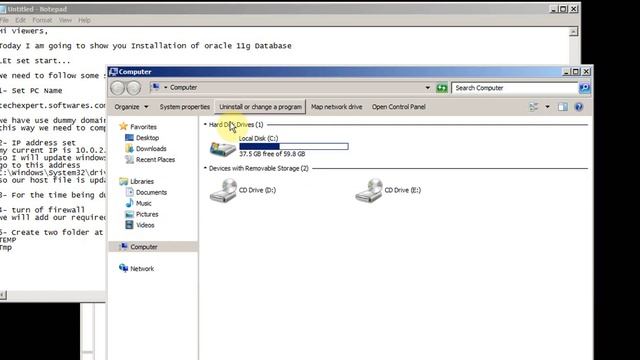640x360 pixels.
Task: Click the Notepad horizontal scrollbar left arrow
Action: tap(3, 295)
